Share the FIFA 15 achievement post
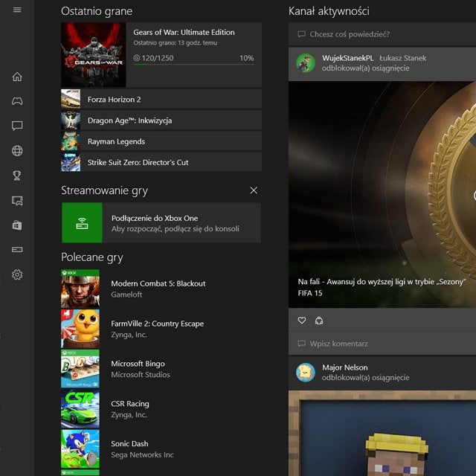476x476 pixels. click(319, 321)
